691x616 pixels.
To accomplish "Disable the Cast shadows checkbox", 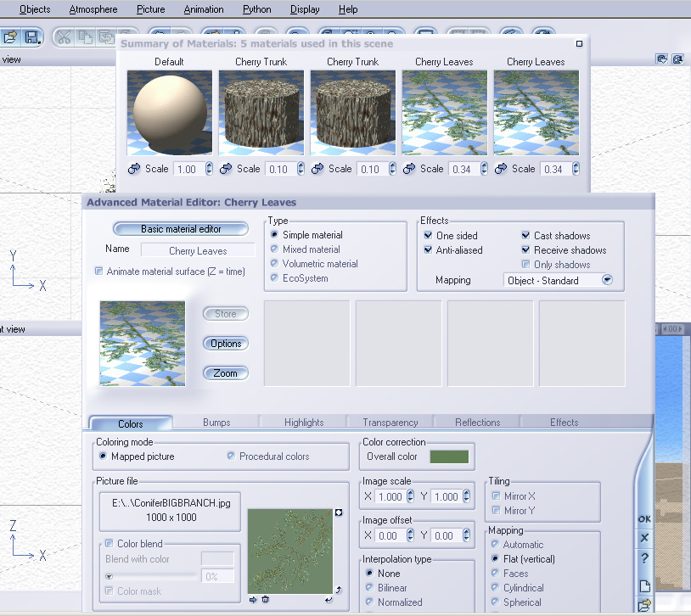I will tap(525, 236).
